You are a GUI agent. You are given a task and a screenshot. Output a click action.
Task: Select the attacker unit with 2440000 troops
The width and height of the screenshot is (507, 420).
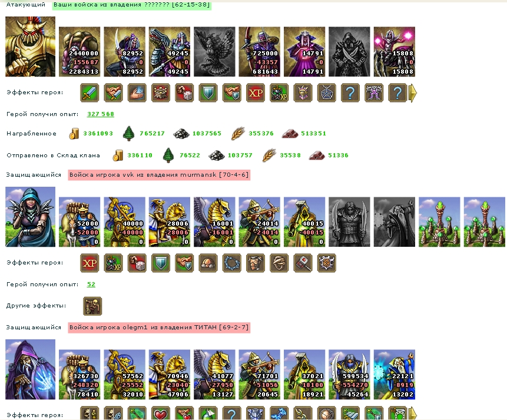point(79,52)
